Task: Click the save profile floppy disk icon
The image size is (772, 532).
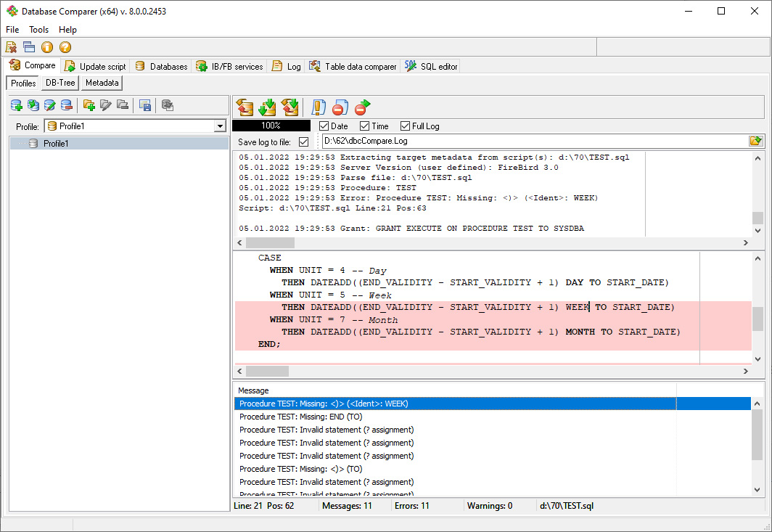Action: click(145, 105)
